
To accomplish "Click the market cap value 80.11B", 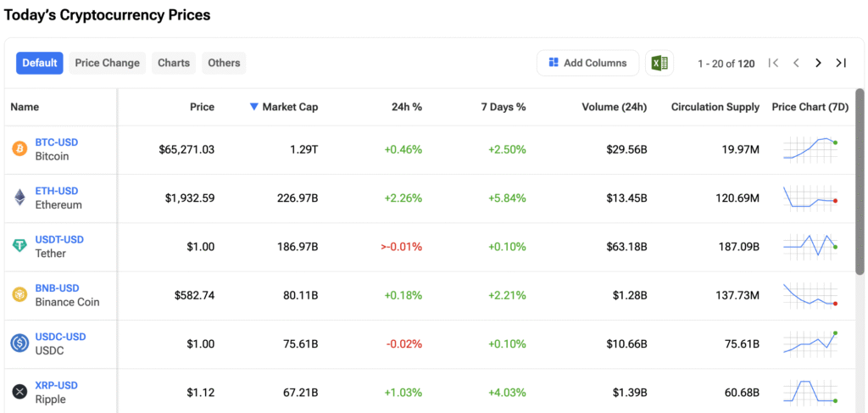I will click(301, 295).
